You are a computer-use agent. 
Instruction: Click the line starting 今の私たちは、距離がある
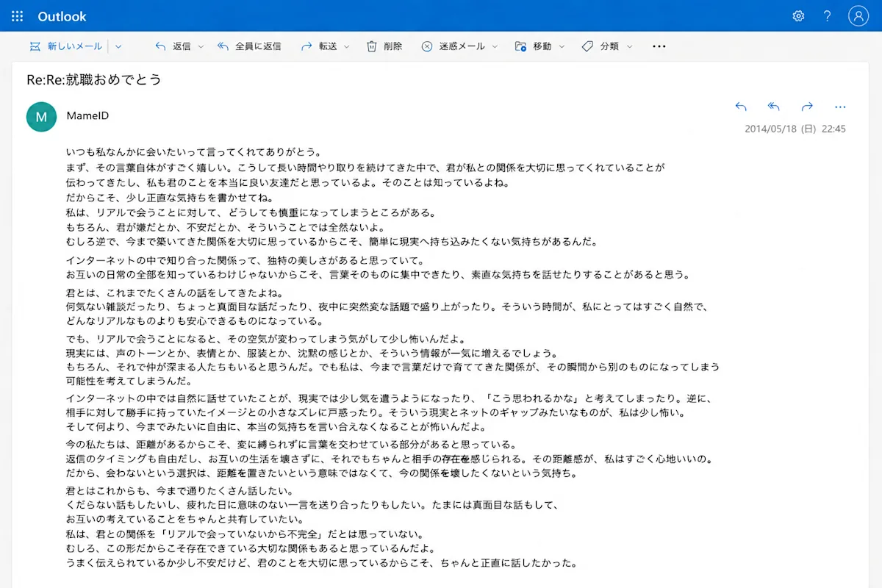pos(292,444)
